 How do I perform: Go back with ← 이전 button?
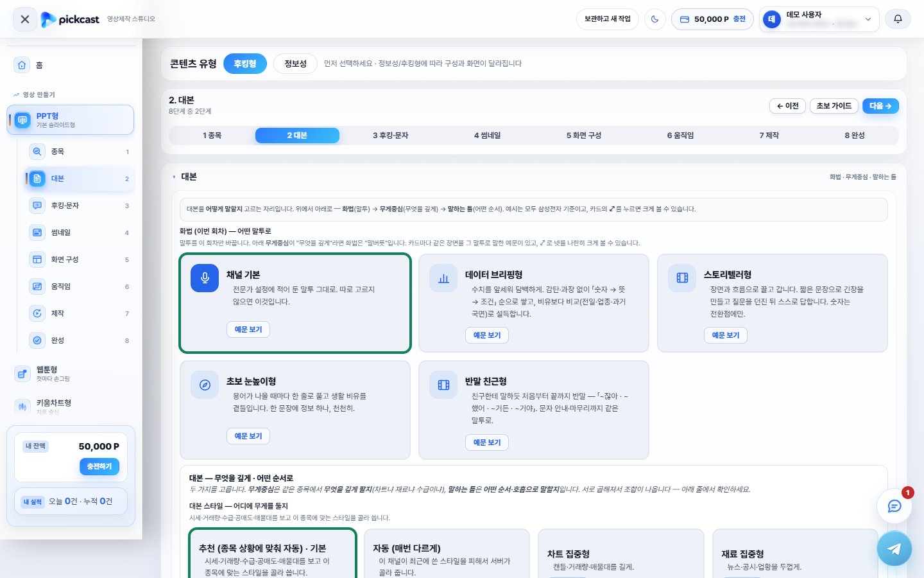[787, 106]
